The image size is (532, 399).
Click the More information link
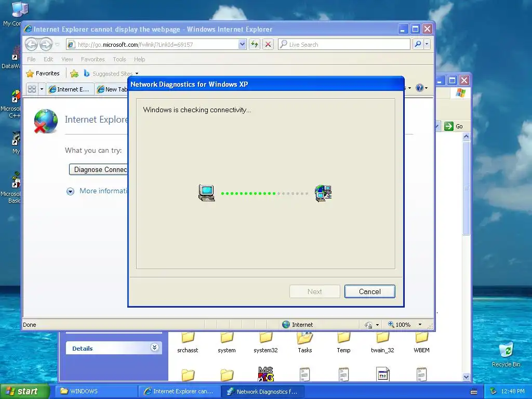tap(103, 191)
